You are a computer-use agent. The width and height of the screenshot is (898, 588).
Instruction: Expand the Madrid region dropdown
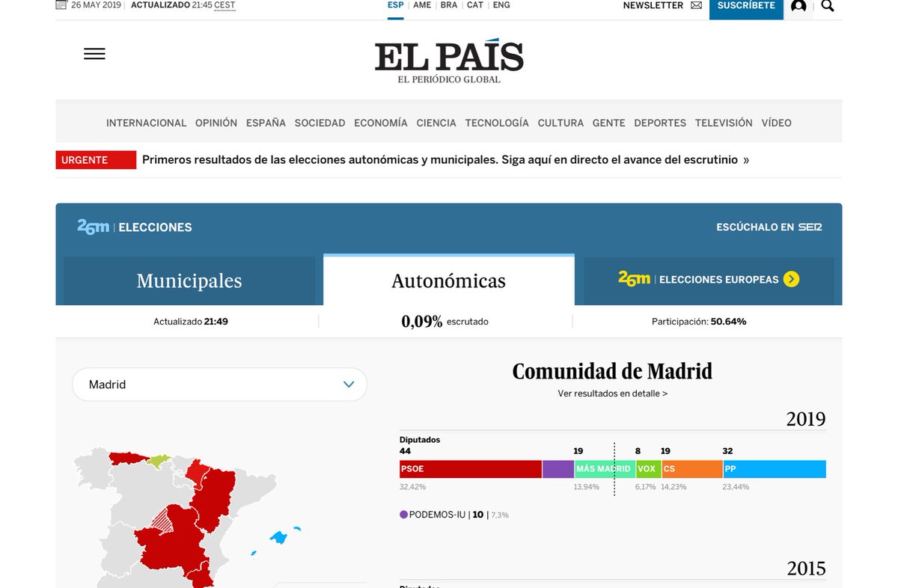point(219,385)
